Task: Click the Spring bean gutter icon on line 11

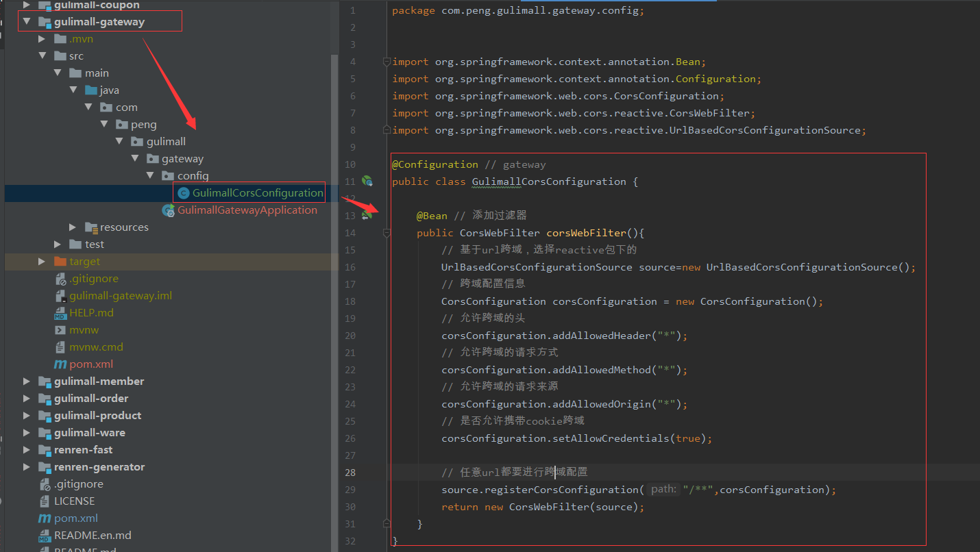Action: [x=367, y=181]
